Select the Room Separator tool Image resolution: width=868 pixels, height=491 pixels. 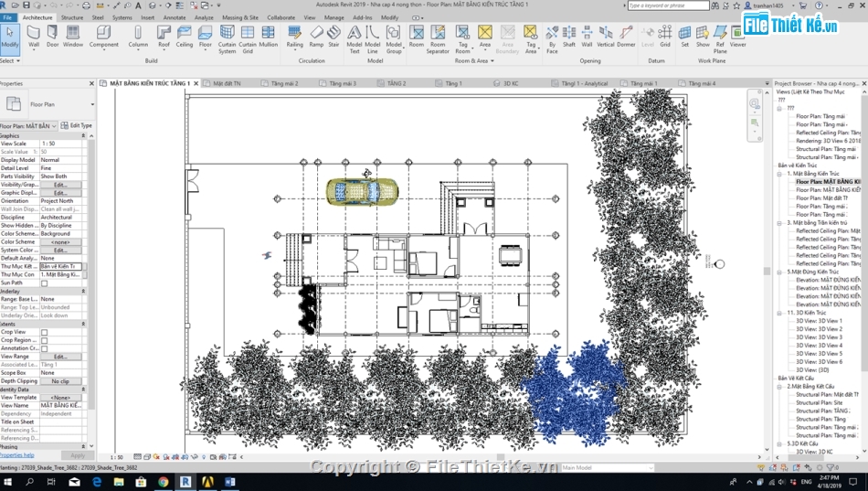(x=438, y=39)
